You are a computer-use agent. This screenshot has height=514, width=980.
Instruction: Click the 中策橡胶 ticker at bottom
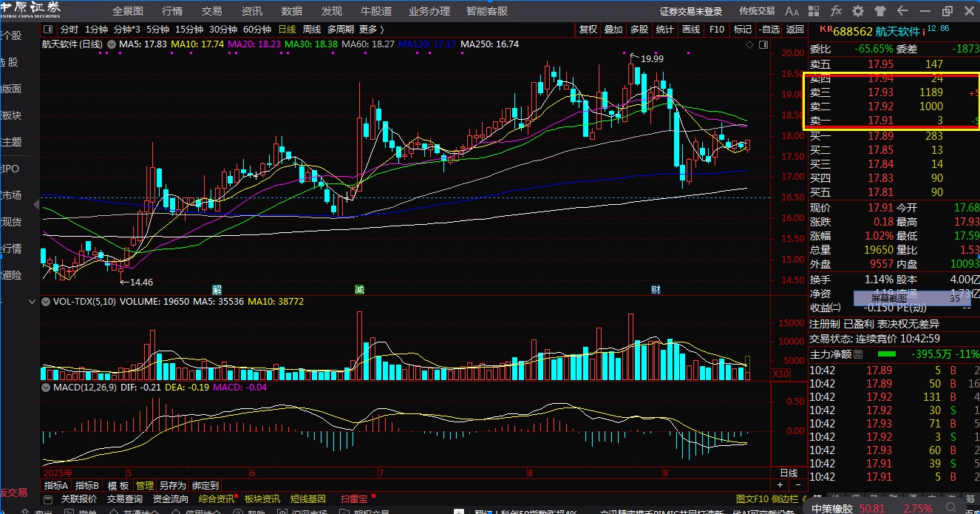tap(832, 509)
